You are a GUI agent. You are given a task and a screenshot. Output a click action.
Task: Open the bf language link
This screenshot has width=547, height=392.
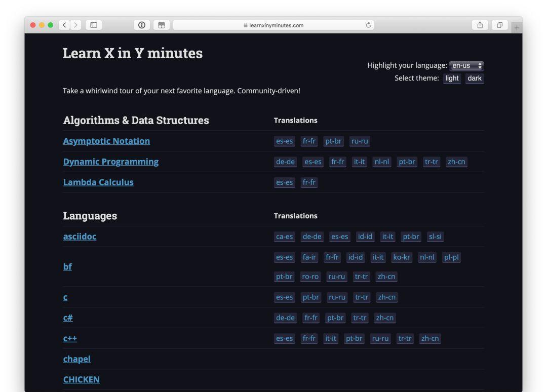click(x=67, y=267)
